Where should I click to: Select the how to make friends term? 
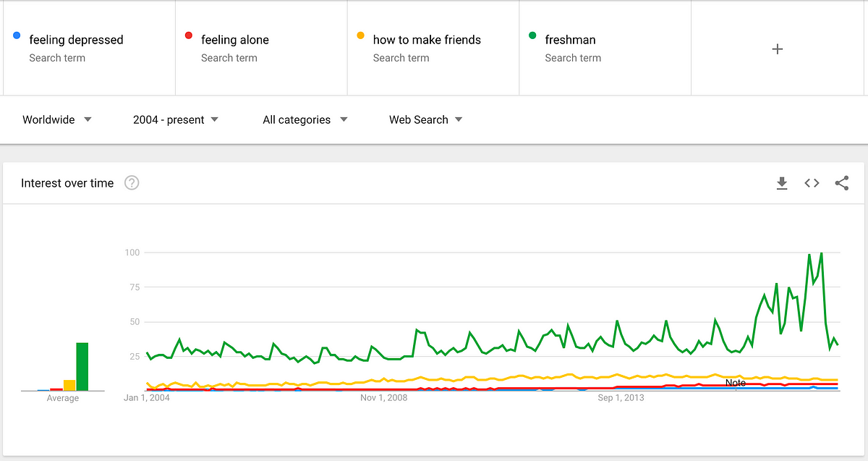click(427, 40)
